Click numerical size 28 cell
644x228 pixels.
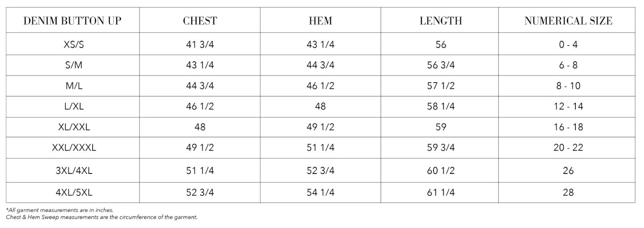pos(568,193)
